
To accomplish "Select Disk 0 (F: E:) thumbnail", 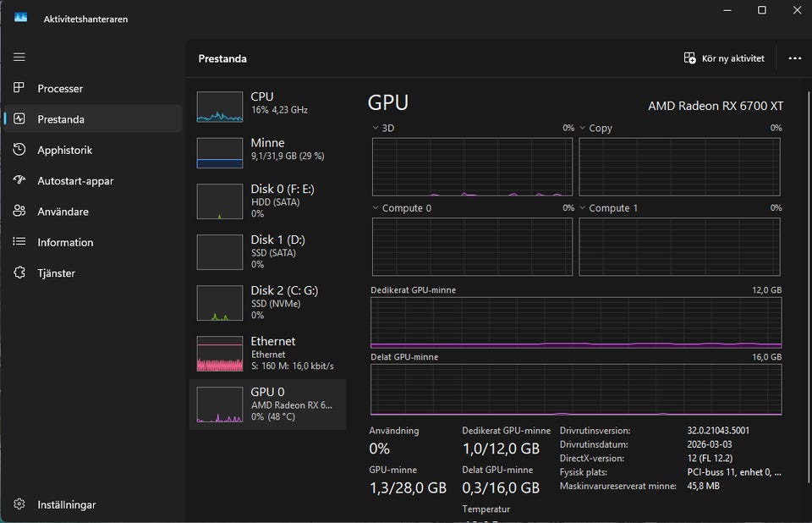I will [x=220, y=201].
